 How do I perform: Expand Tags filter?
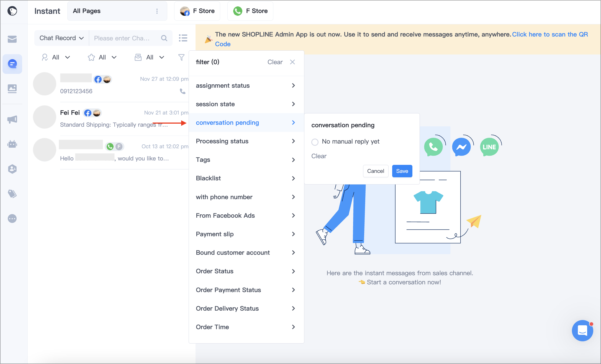point(246,160)
